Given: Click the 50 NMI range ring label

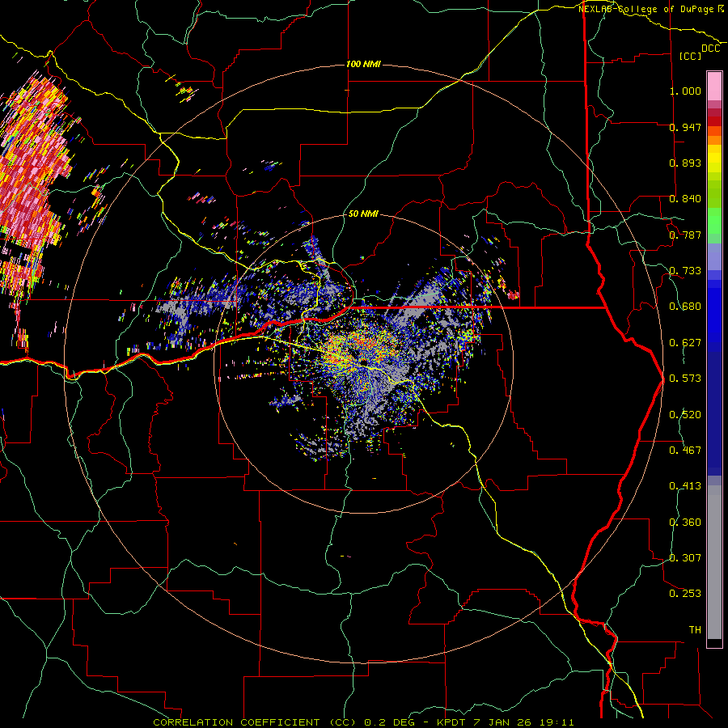Looking at the screenshot, I should click(x=363, y=214).
